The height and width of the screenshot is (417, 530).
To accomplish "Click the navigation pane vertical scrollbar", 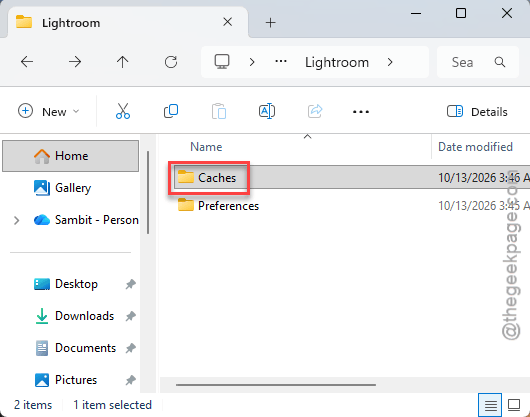I will click(148, 193).
